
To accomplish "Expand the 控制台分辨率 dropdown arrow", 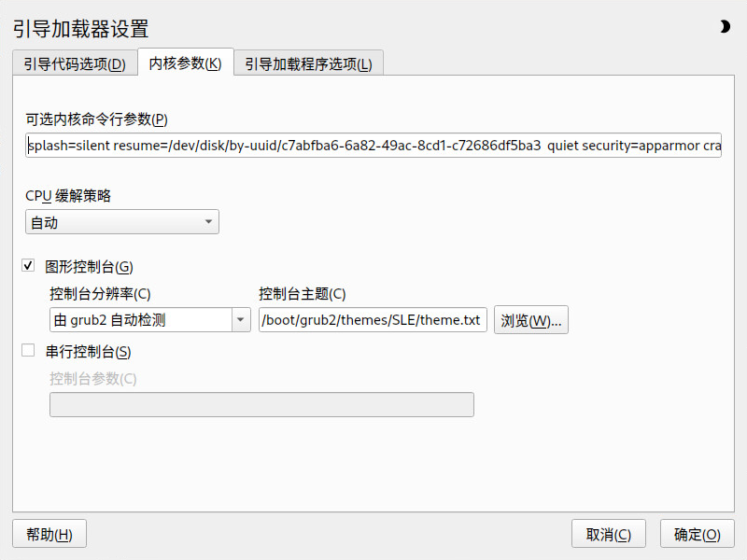I will point(241,319).
